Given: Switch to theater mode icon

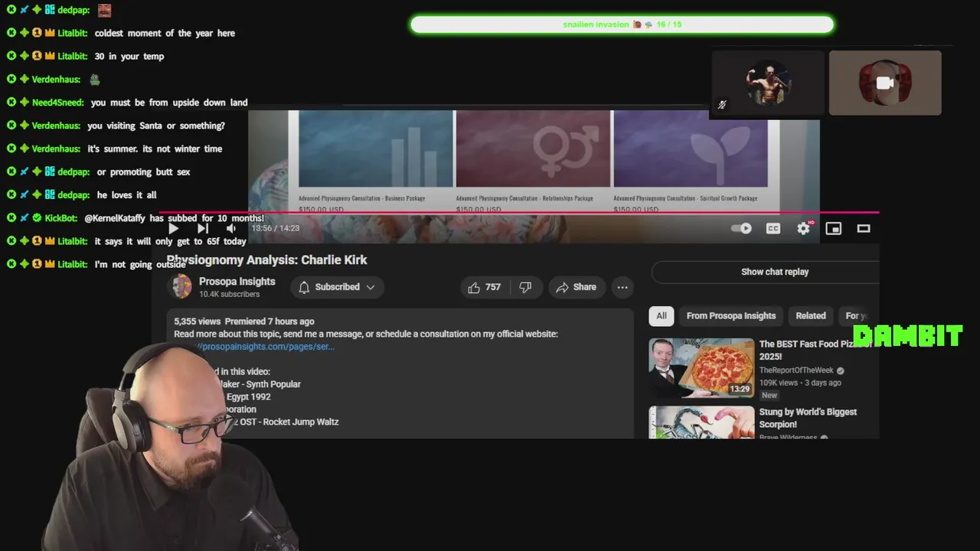Looking at the screenshot, I should [864, 228].
